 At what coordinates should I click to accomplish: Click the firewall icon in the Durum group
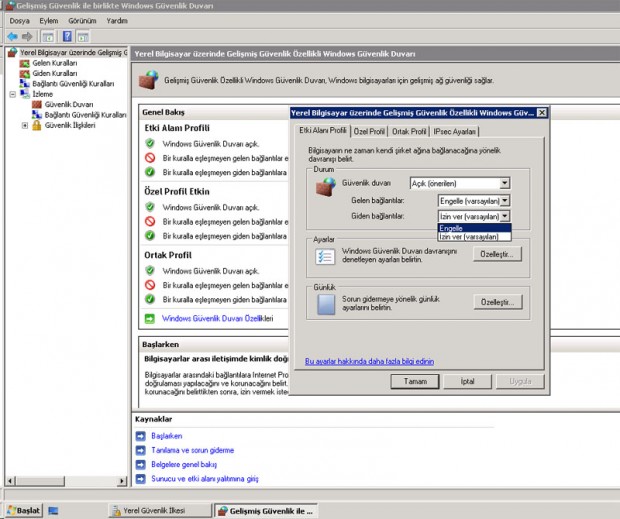tap(325, 187)
